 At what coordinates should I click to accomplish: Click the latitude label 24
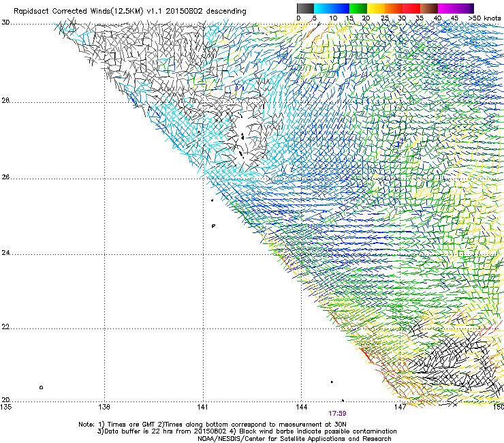5,253
